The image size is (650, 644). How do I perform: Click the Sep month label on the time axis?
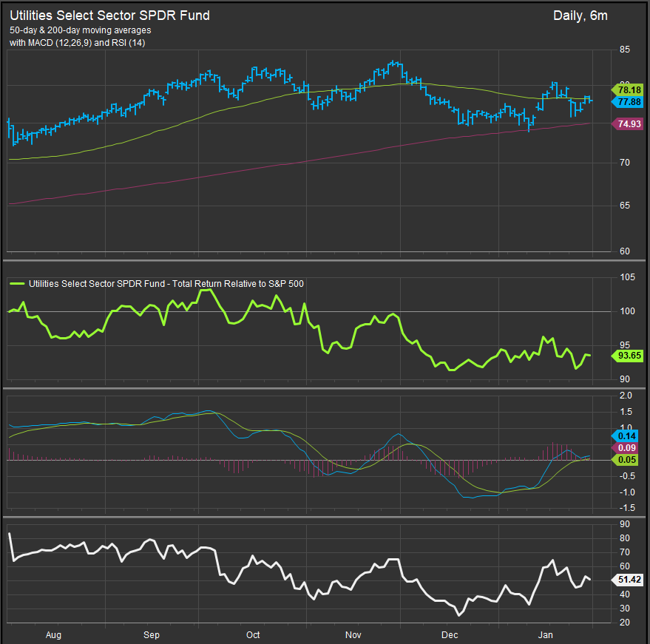[x=152, y=635]
